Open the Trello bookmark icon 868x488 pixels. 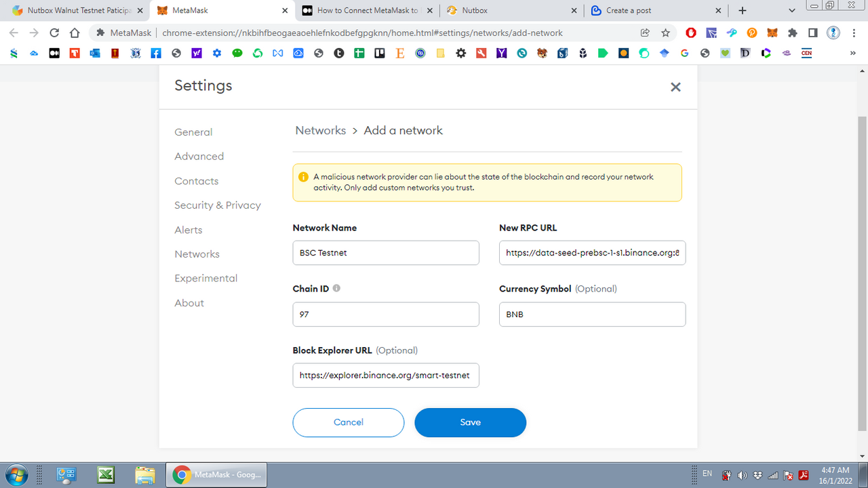tap(380, 53)
